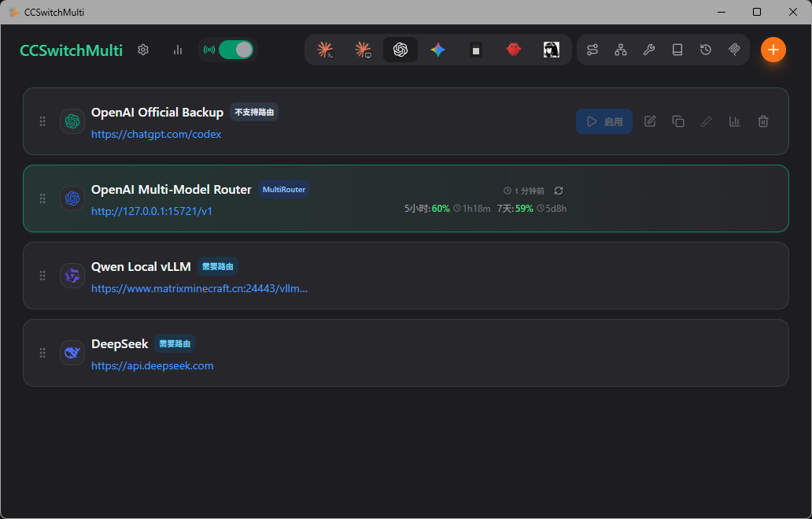
Task: Grab drag handle of DeepSeek row
Action: coord(42,353)
